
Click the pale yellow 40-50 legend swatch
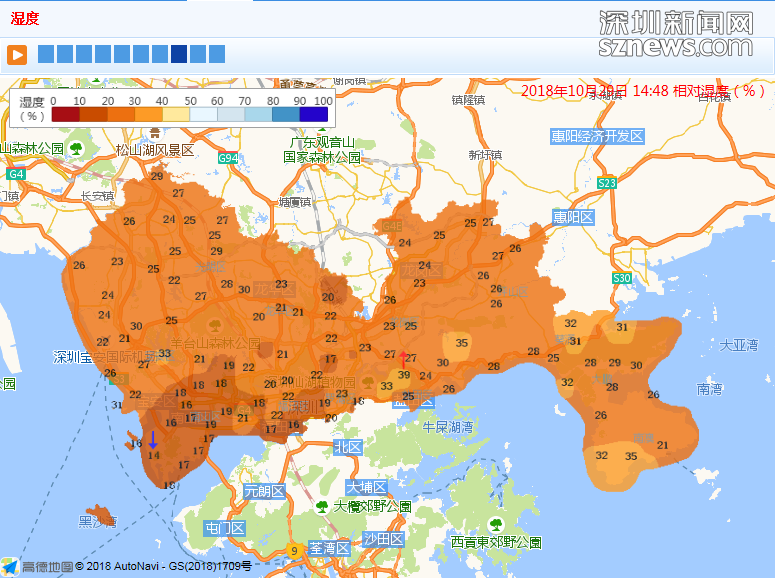(x=175, y=115)
